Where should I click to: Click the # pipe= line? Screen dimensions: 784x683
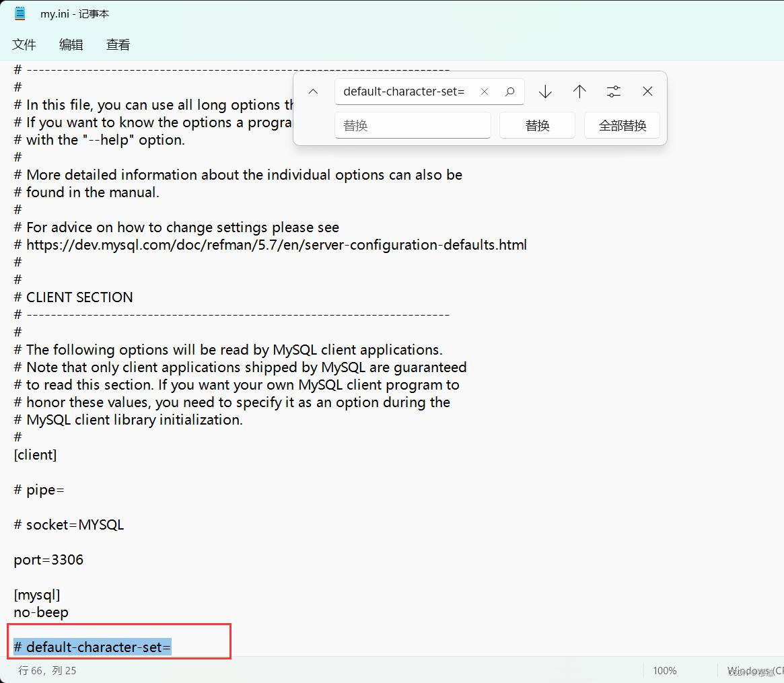tap(39, 489)
